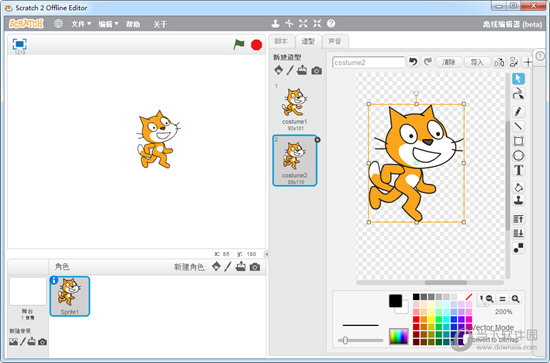
Task: Click the Grow sprite icon
Action: (x=303, y=23)
